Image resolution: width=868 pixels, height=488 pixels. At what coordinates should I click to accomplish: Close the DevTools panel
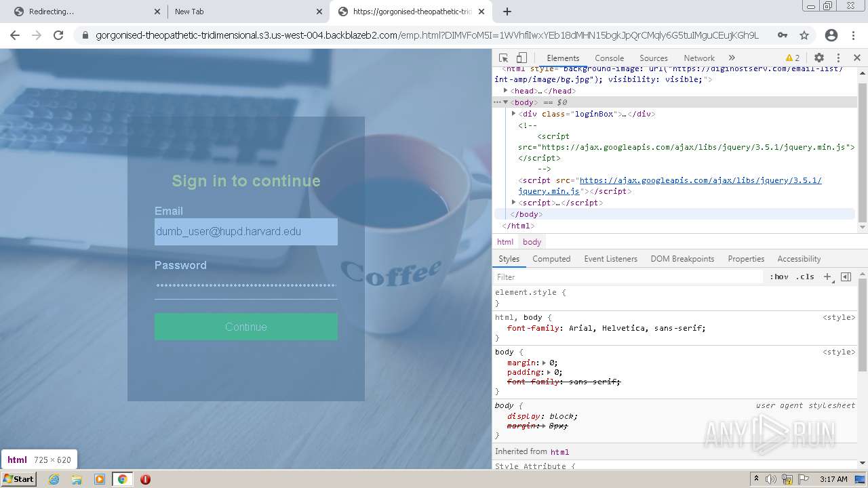pos(857,58)
